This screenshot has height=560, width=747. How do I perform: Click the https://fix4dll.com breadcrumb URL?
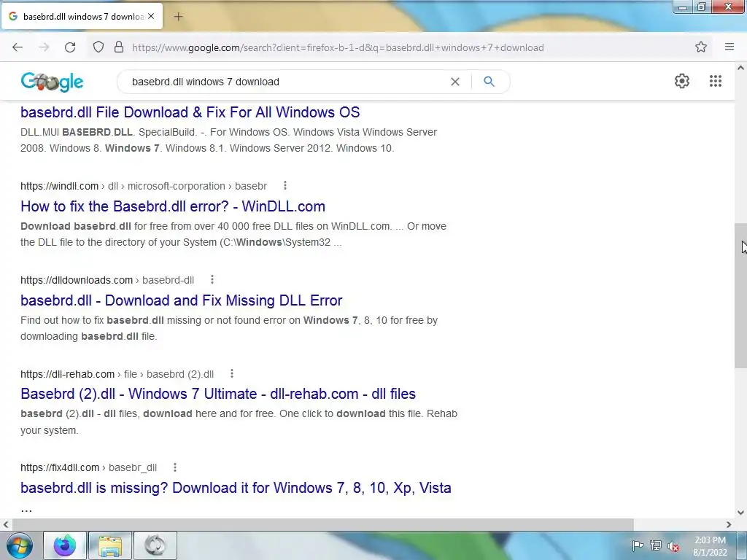(88, 467)
